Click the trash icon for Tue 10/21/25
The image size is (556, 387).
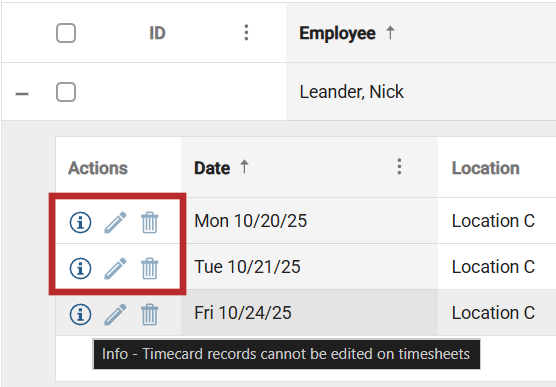(150, 268)
